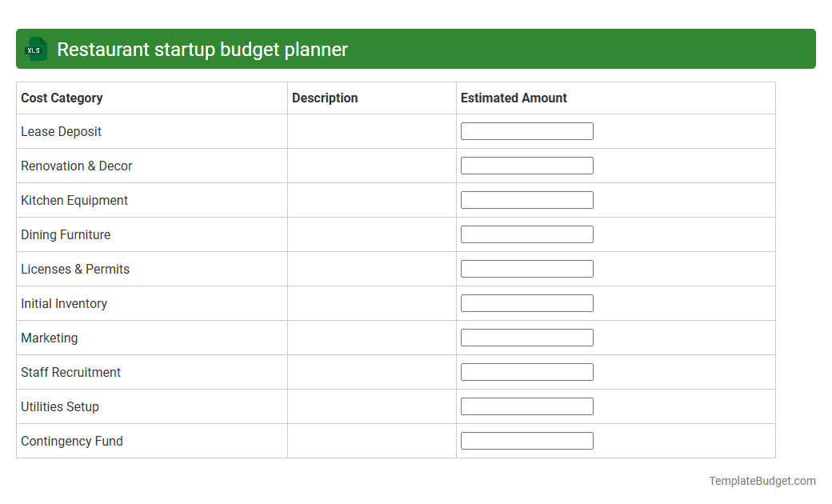Select the Utilities Setup amount field
832x504 pixels.
pos(526,406)
